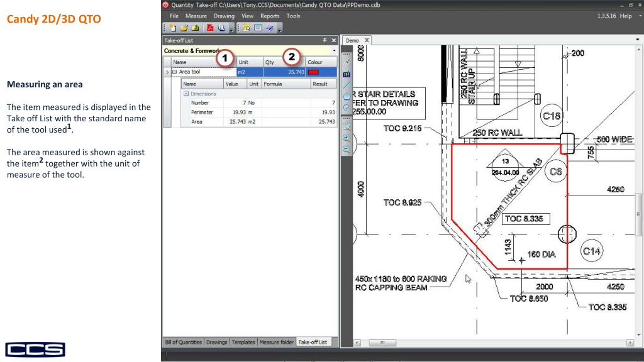This screenshot has width=644, height=362.
Task: Close the Take-off List panel
Action: (333, 40)
